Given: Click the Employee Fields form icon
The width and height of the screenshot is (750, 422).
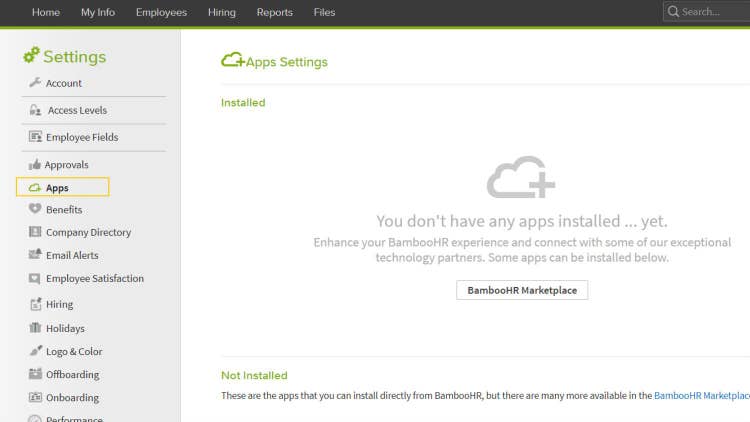Looking at the screenshot, I should tap(35, 137).
